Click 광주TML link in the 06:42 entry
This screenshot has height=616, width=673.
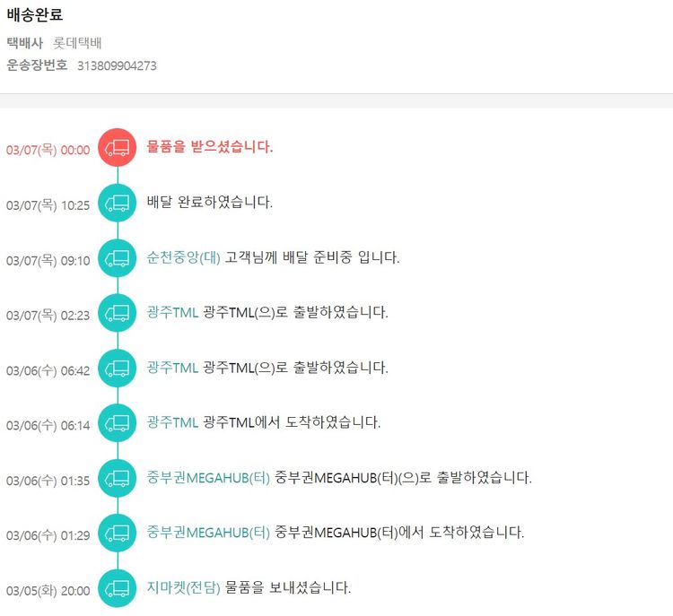tap(172, 368)
